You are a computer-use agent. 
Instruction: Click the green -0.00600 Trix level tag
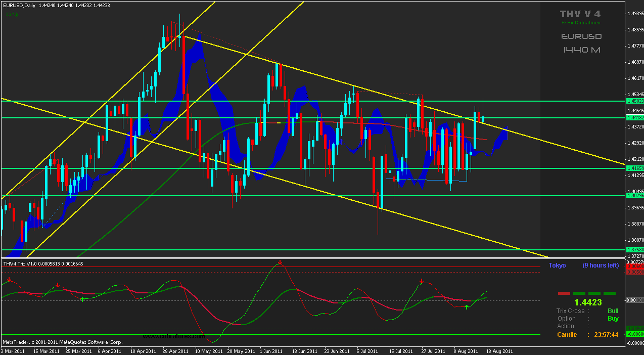click(634, 334)
